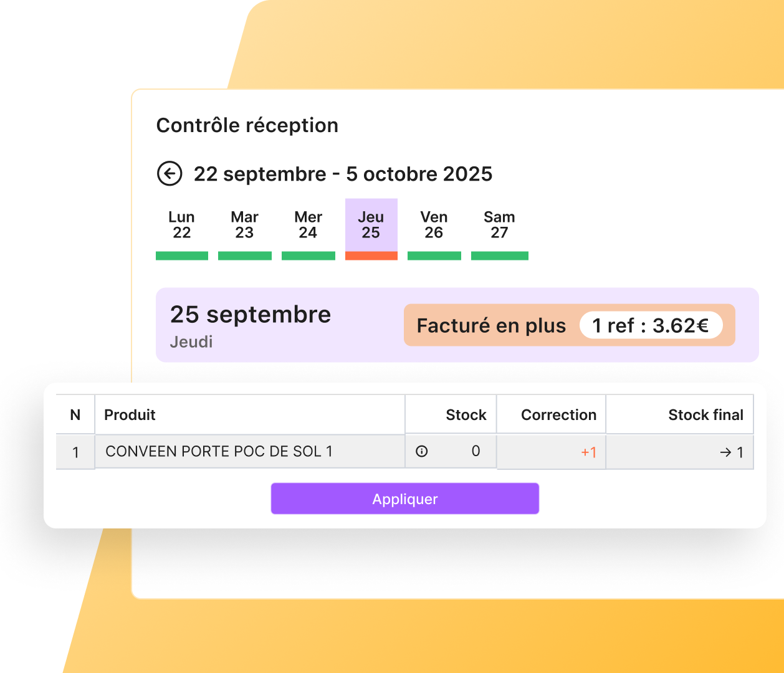784x673 pixels.
Task: Go to the Ven 26 day tab
Action: [434, 225]
